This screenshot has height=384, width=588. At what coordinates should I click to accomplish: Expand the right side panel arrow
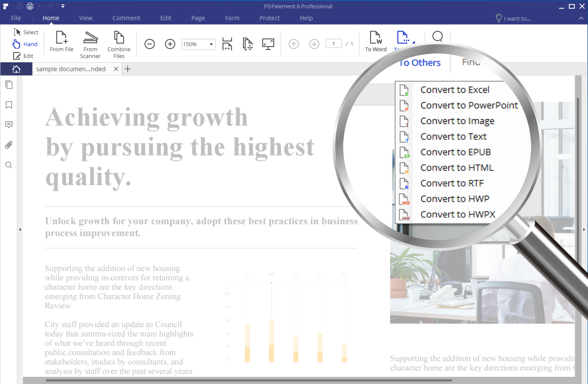click(x=584, y=230)
